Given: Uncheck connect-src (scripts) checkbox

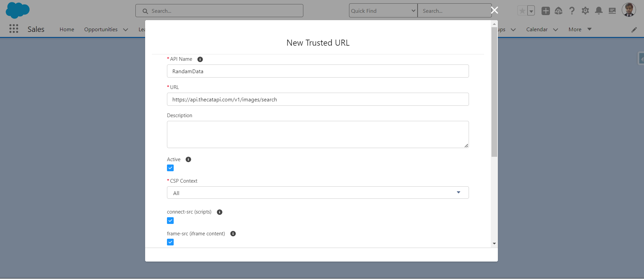Looking at the screenshot, I should 170,221.
